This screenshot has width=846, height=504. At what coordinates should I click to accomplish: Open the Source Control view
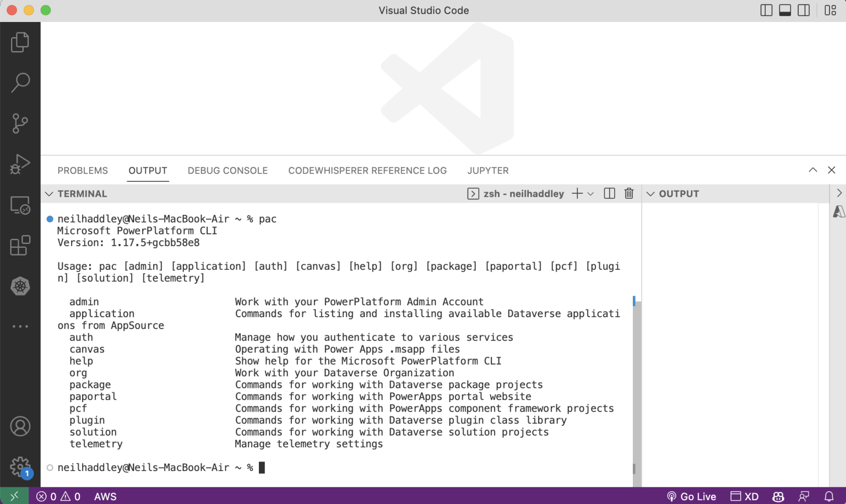(x=20, y=123)
